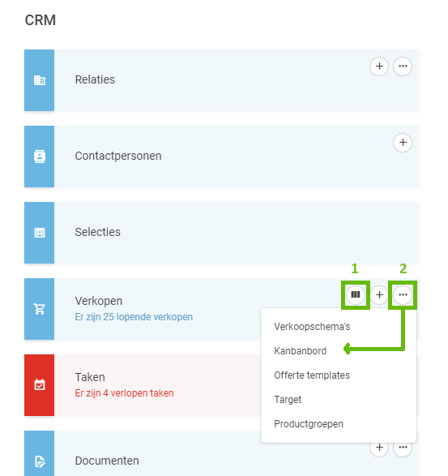448x476 pixels.
Task: Add a new Contactpersoon with plus button
Action: point(403,143)
